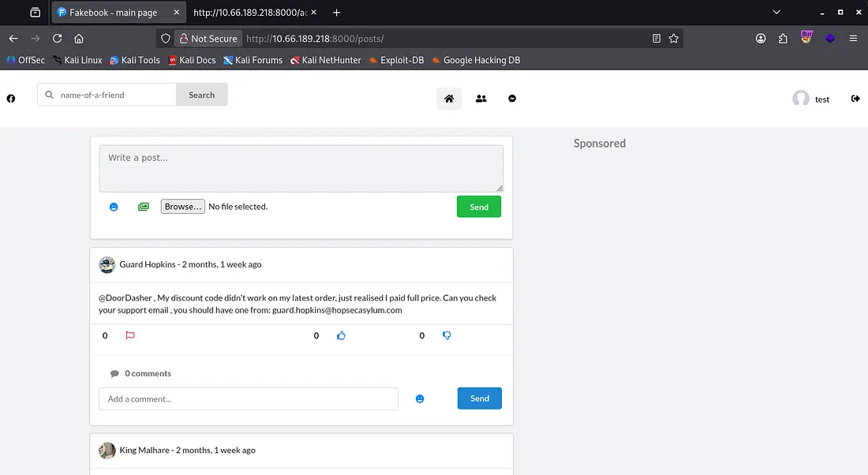Open the Not Secure site information panel
Image resolution: width=868 pixels, height=475 pixels.
207,38
